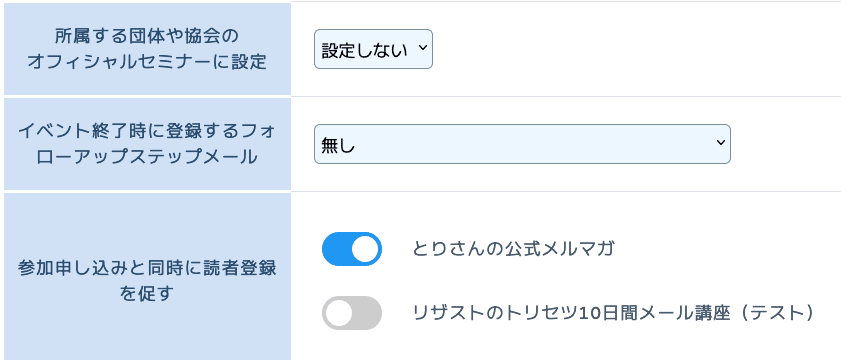Image resolution: width=841 pixels, height=360 pixels.
Task: Click the white knob of the blue toggle
Action: tap(366, 249)
